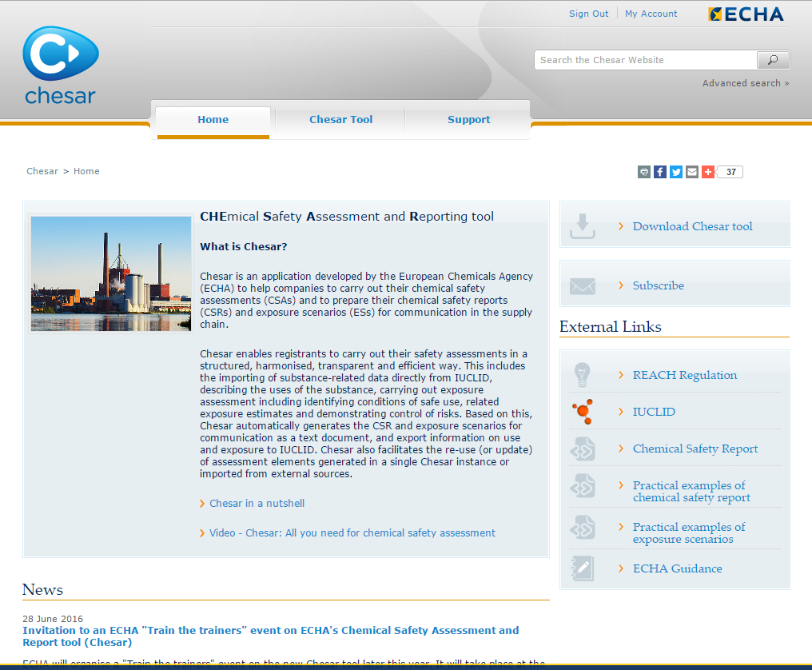Share page by email icon
812x670 pixels.
692,172
